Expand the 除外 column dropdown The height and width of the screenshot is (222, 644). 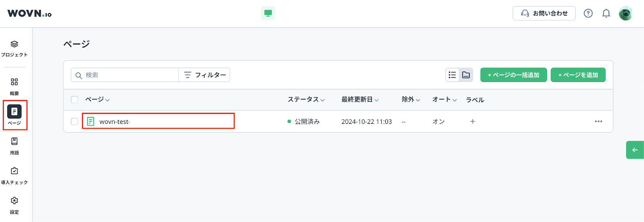[411, 100]
